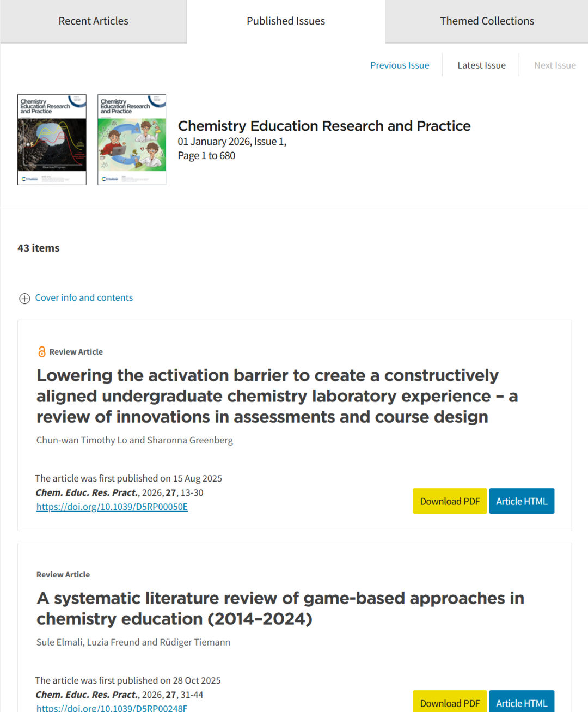The width and height of the screenshot is (588, 712).
Task: Jump to Latest Issue
Action: coord(481,65)
